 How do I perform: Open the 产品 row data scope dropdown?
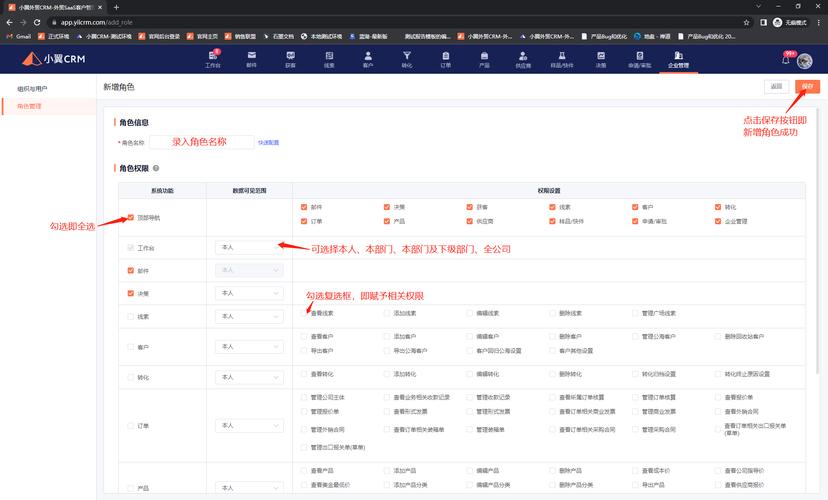tap(249, 487)
